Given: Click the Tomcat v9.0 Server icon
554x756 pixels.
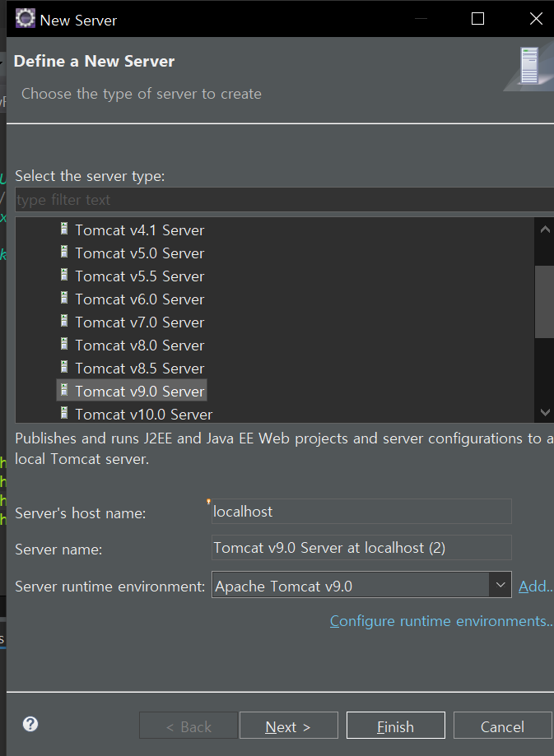Looking at the screenshot, I should (63, 390).
